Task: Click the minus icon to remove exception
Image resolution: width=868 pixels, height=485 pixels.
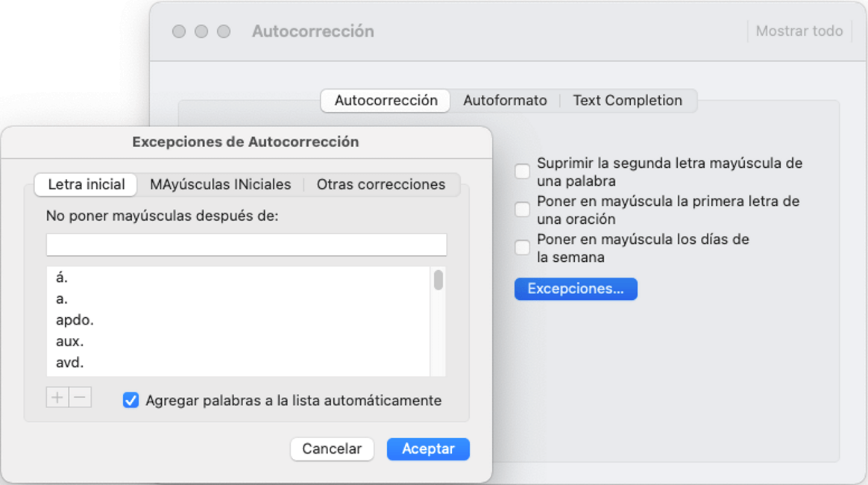Action: [81, 398]
